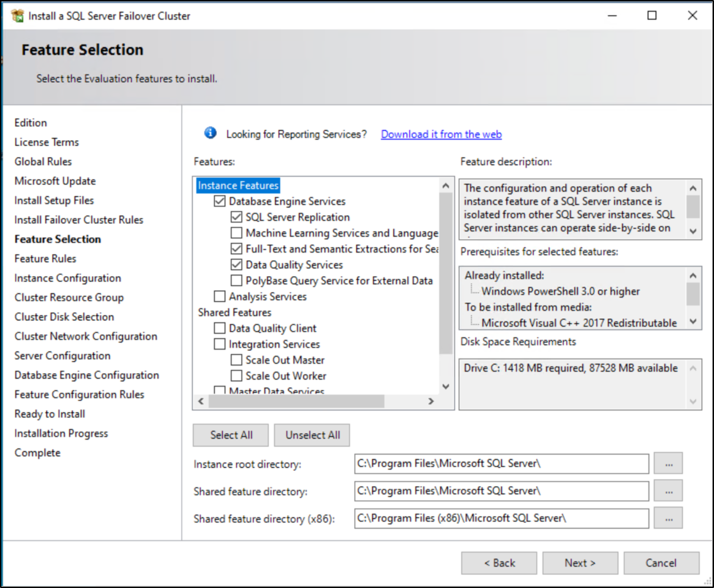The height and width of the screenshot is (588, 714).
Task: Click the Features list horizontal scrollbar thumb
Action: pos(296,401)
